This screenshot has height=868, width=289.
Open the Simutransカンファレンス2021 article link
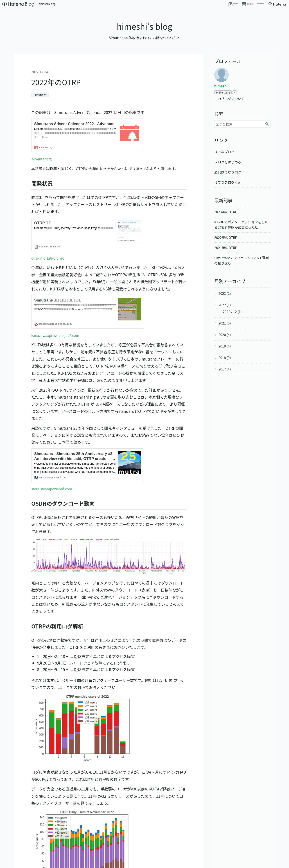(x=242, y=260)
